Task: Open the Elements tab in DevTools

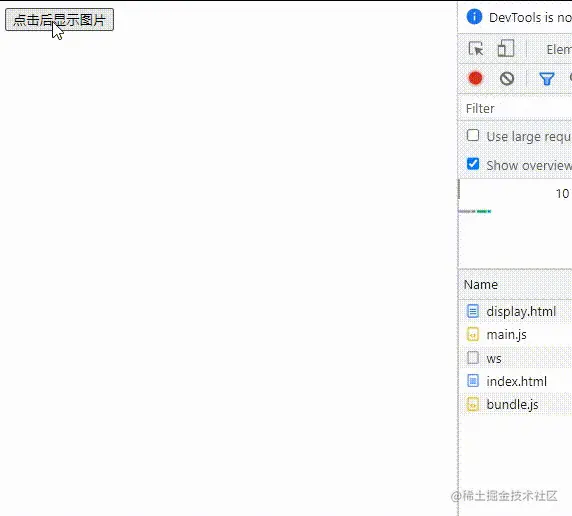Action: click(559, 49)
